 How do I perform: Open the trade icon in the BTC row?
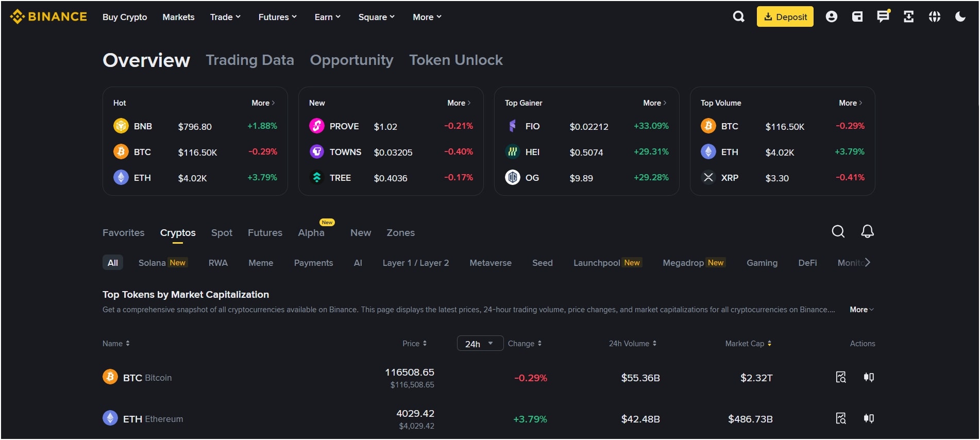click(x=869, y=377)
